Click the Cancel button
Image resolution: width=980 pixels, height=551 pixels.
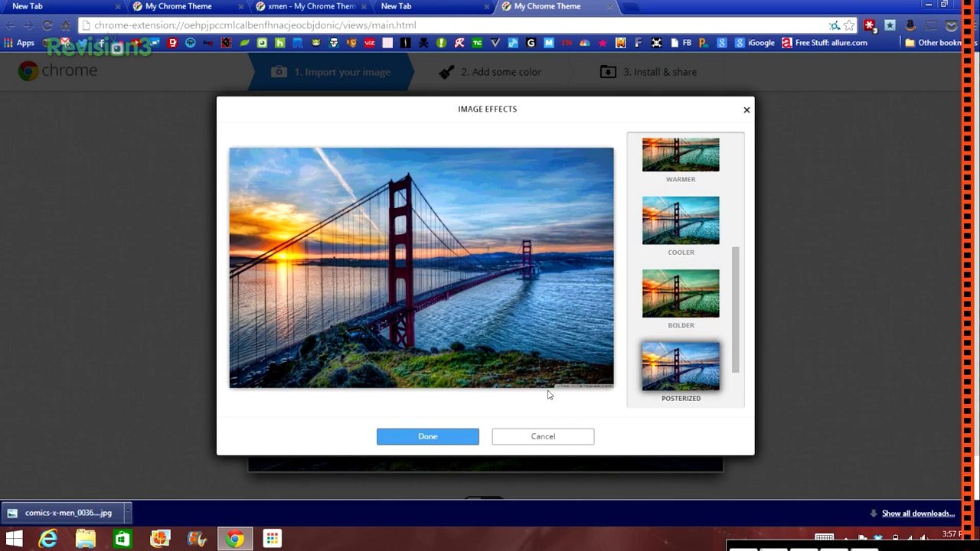click(543, 436)
